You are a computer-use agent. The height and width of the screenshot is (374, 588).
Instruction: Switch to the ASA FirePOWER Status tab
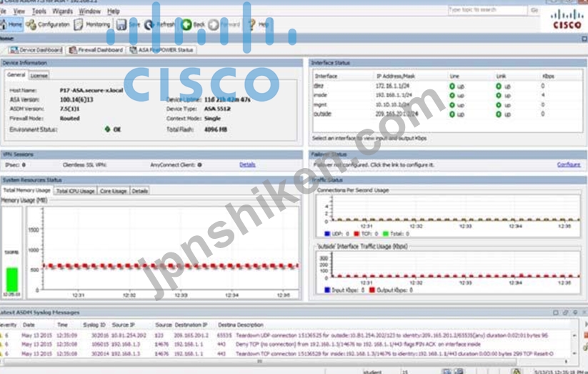(x=161, y=50)
